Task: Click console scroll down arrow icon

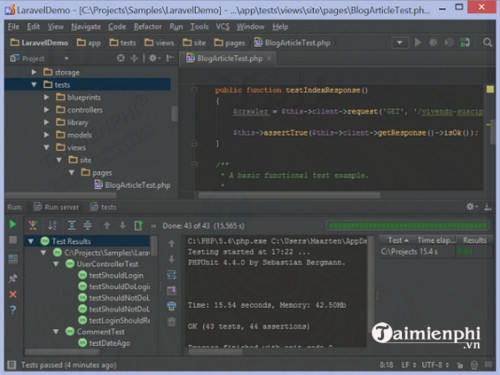Action: pyautogui.click(x=171, y=259)
